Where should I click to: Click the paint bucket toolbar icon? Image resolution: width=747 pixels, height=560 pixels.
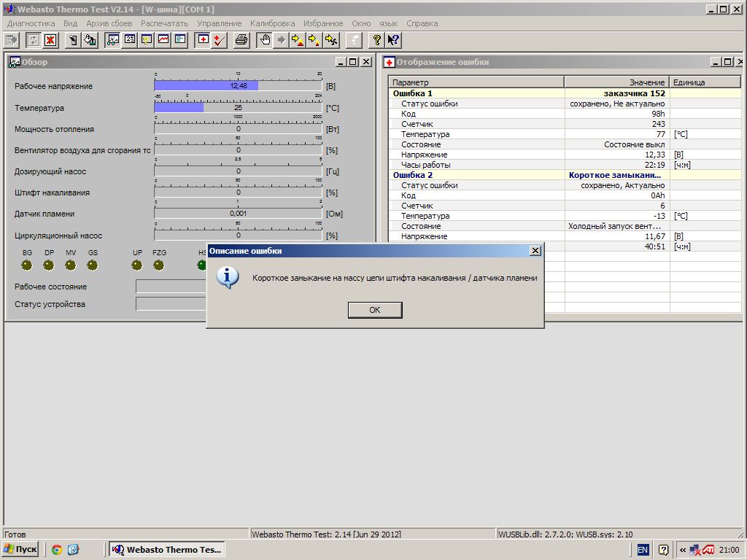pyautogui.click(x=90, y=40)
